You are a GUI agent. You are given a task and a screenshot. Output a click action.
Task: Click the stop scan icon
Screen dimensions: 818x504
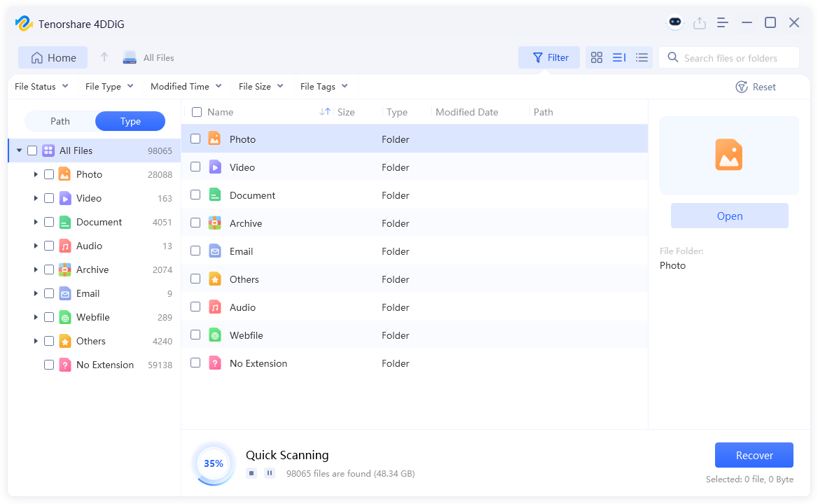click(x=251, y=473)
